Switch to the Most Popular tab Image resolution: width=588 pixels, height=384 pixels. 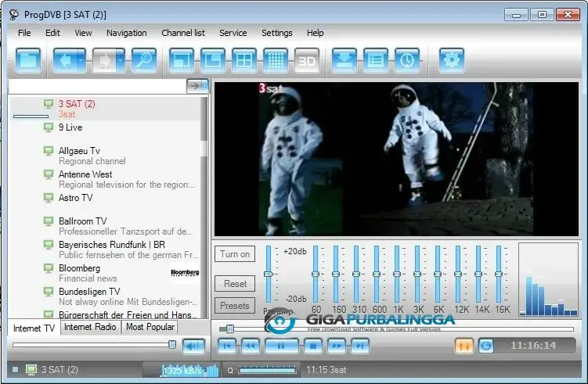click(x=150, y=327)
